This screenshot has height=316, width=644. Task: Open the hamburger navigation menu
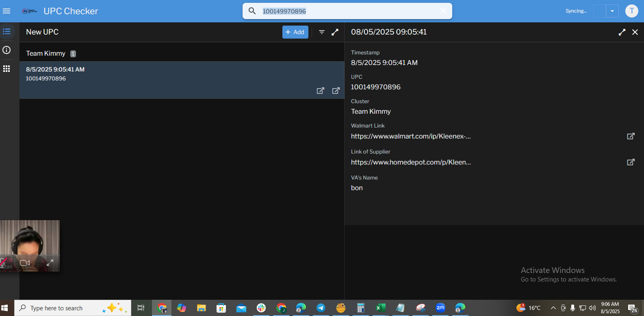coord(7,11)
